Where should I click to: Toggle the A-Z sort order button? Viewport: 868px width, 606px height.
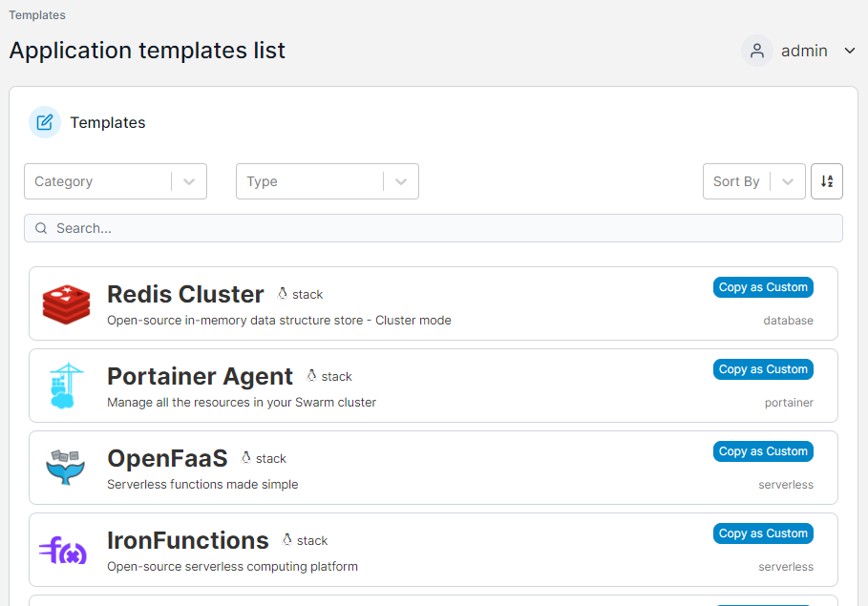click(827, 181)
